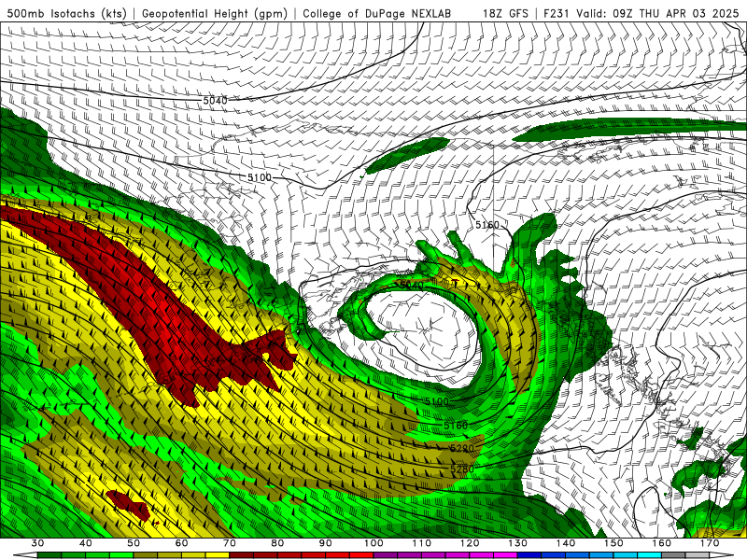Click the 5280 contour label

pyautogui.click(x=461, y=469)
